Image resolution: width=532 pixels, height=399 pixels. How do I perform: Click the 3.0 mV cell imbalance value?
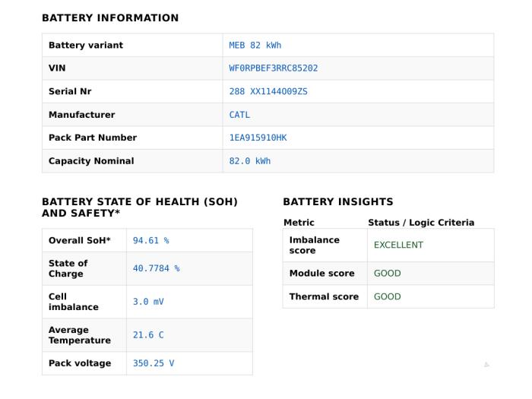(148, 302)
